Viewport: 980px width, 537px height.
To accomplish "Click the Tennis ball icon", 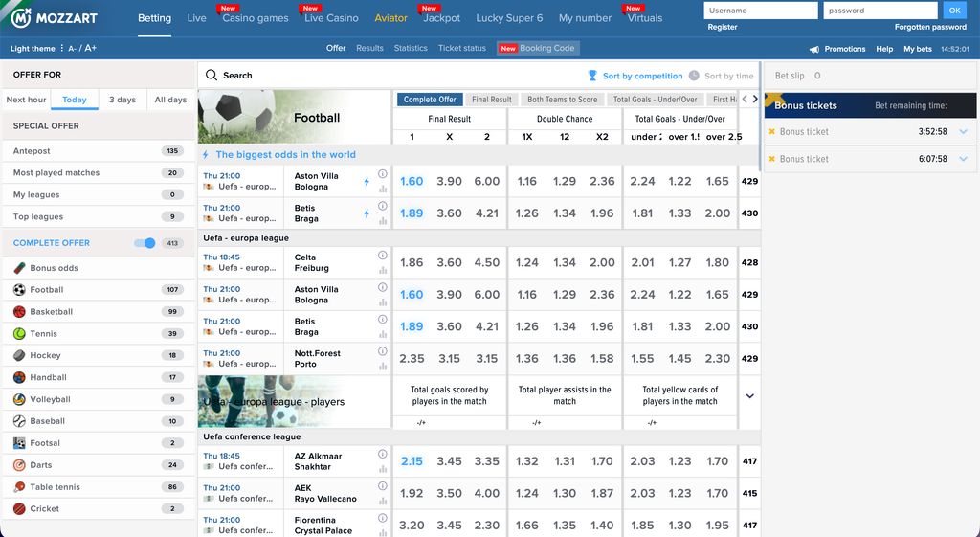I will click(x=19, y=333).
